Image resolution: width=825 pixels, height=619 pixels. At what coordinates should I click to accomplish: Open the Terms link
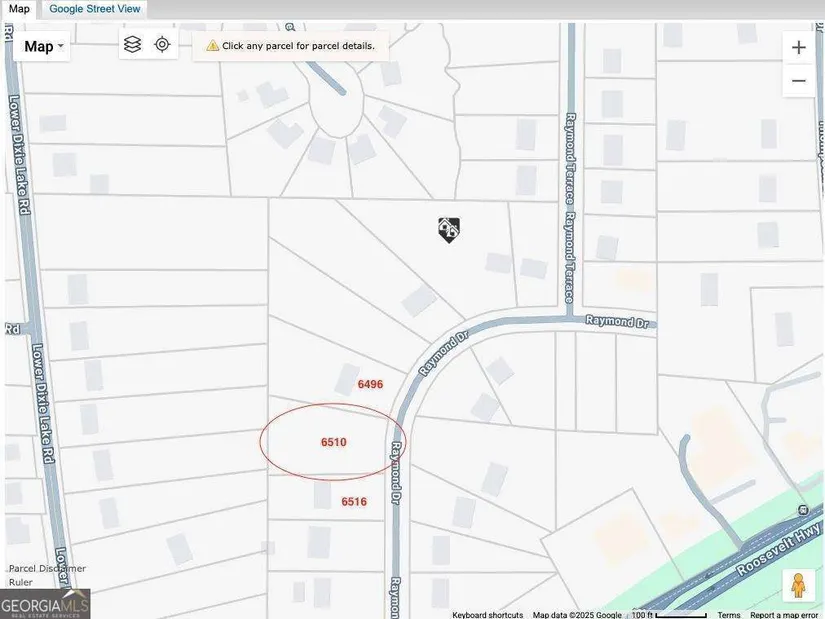click(728, 615)
